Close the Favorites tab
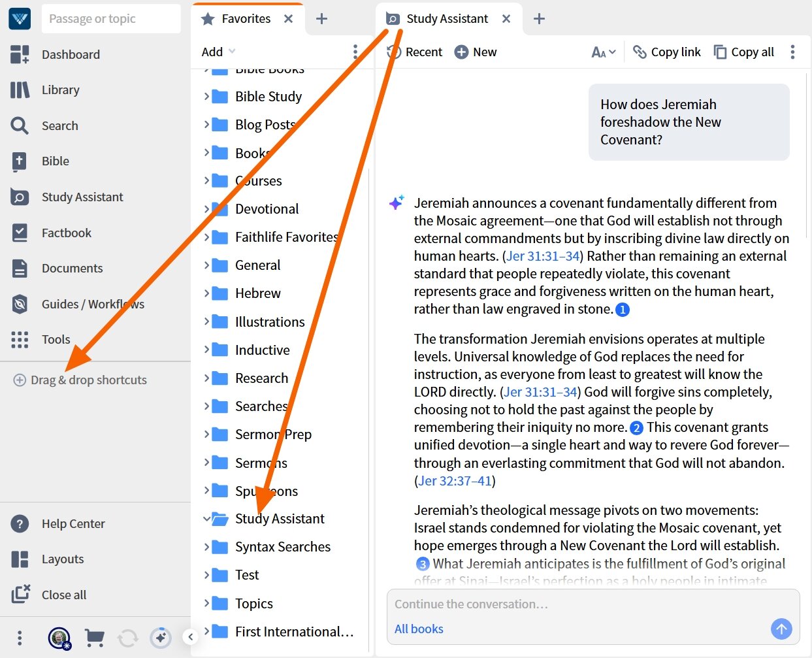The width and height of the screenshot is (812, 658). click(x=288, y=19)
